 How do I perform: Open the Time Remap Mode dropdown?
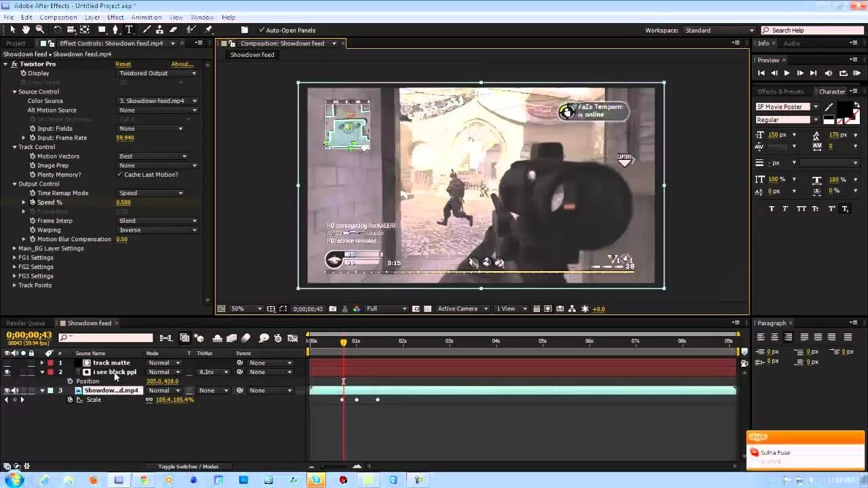coord(151,193)
